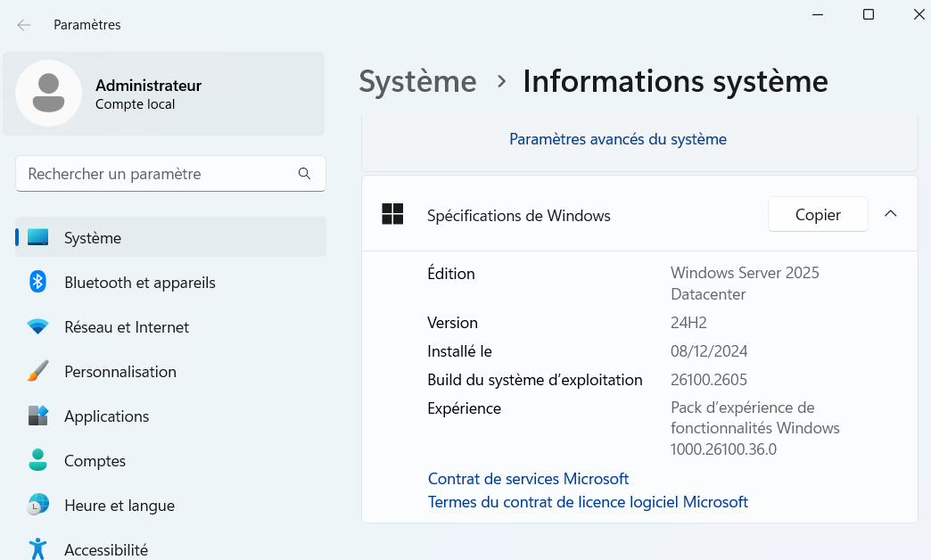The image size is (931, 560).
Task: Select Système in the left navigation
Action: (x=93, y=238)
